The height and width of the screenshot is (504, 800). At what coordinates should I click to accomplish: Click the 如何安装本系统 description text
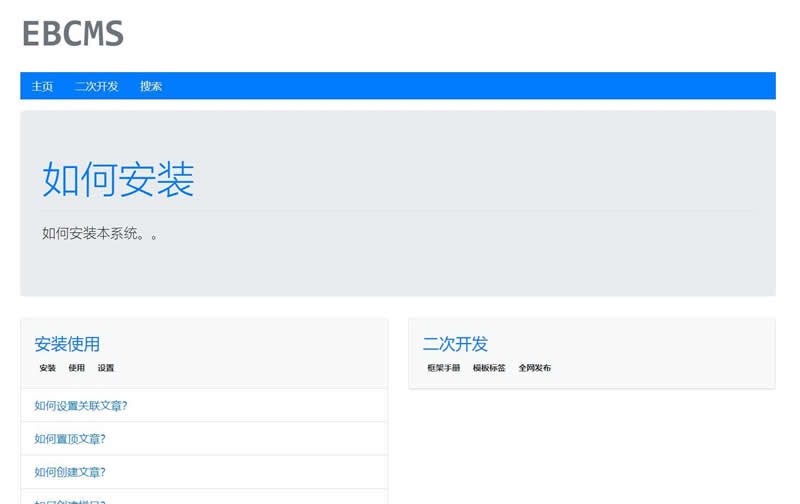pyautogui.click(x=100, y=234)
